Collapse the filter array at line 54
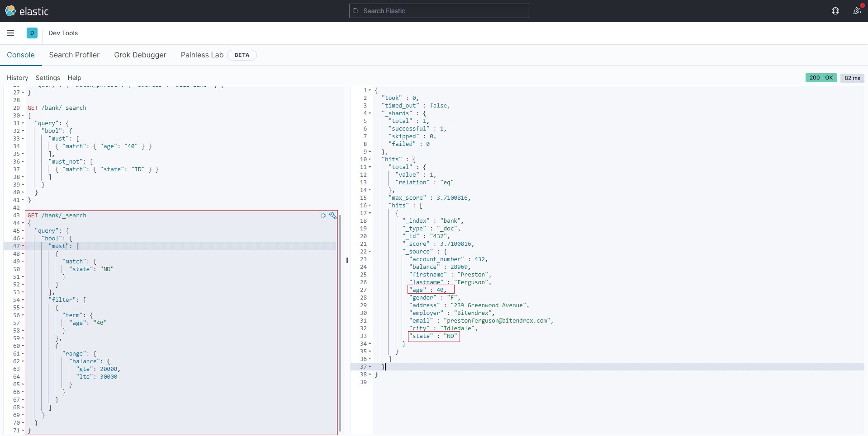Viewport: 868px width, 436px height. (23, 300)
